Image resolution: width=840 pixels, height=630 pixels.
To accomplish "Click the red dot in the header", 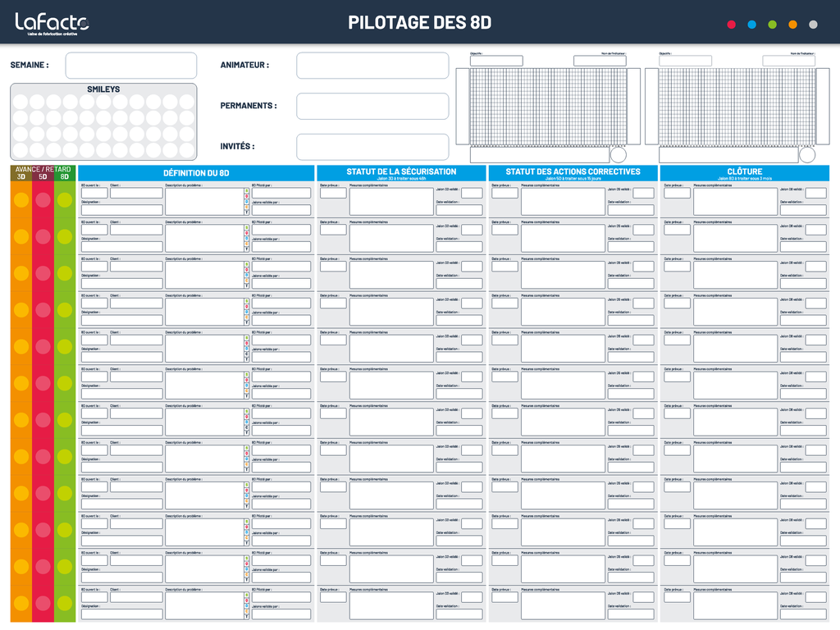I will pyautogui.click(x=732, y=25).
